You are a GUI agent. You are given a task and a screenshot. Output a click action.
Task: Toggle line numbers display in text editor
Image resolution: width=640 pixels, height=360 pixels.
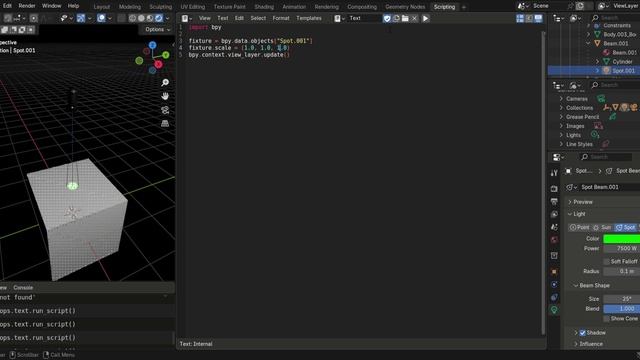point(520,18)
